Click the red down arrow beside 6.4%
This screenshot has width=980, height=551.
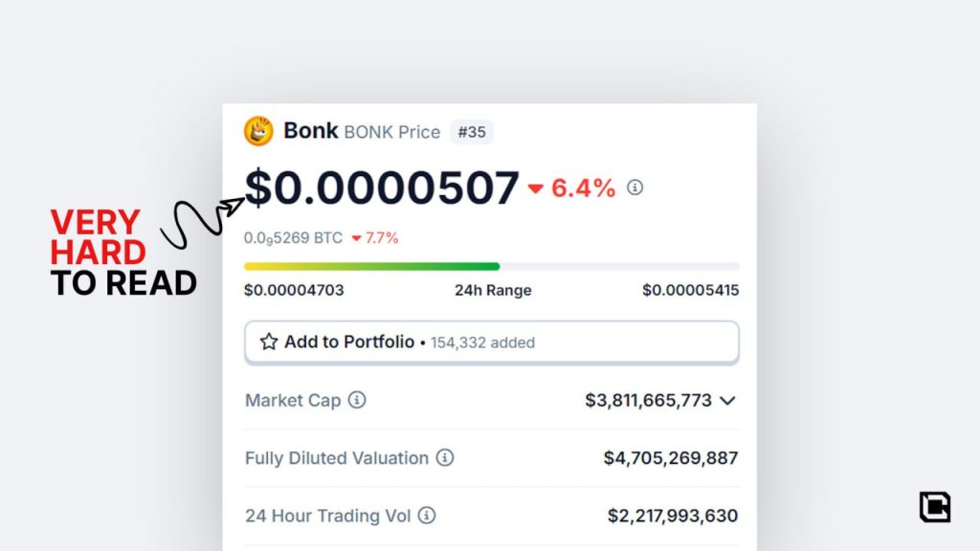[x=536, y=188]
